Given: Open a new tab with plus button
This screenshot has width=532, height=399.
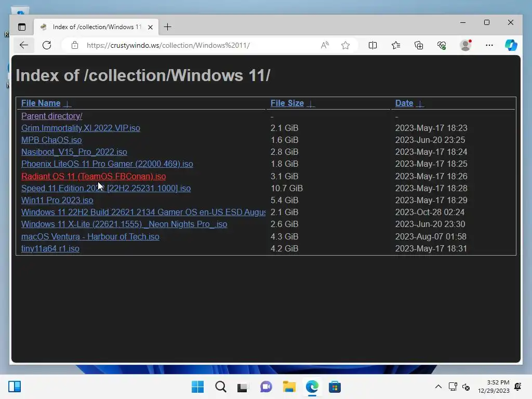Looking at the screenshot, I should [168, 27].
